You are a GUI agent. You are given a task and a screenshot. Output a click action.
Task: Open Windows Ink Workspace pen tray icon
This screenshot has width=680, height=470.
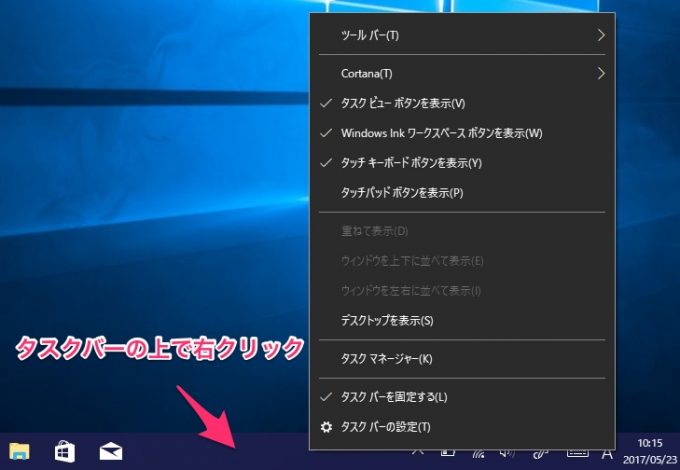tap(541, 454)
